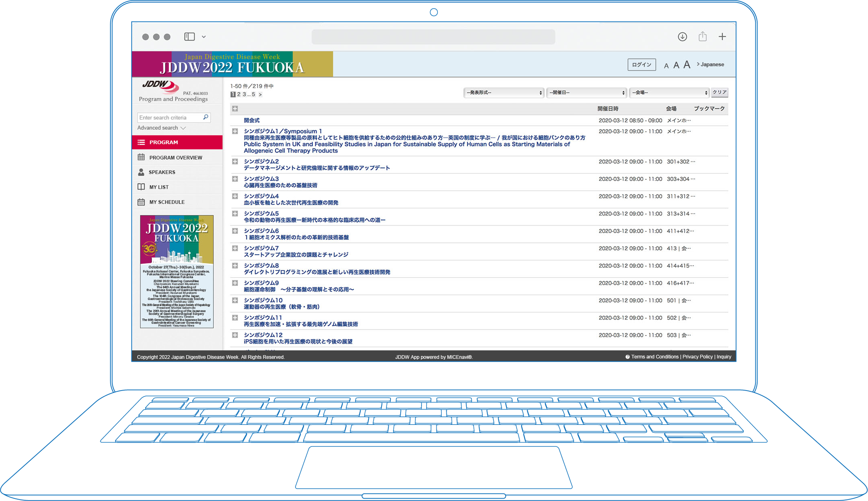Switch language to Japanese
This screenshot has height=501, width=868.
[710, 64]
